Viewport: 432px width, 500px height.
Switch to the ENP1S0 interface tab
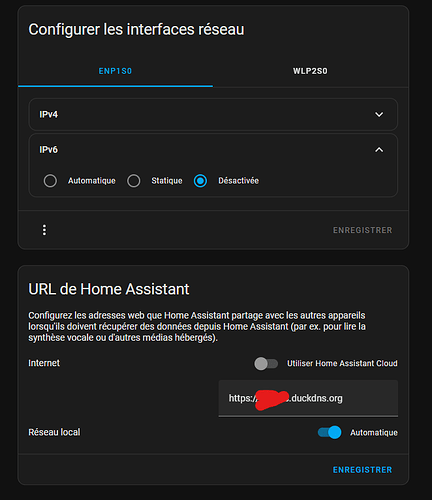click(x=115, y=71)
